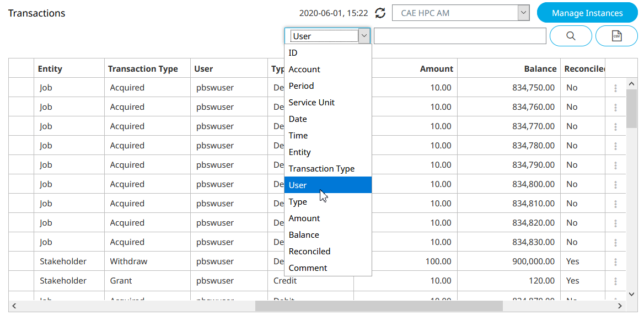Click the magnifier search icon button
The width and height of the screenshot is (644, 315).
tap(571, 36)
